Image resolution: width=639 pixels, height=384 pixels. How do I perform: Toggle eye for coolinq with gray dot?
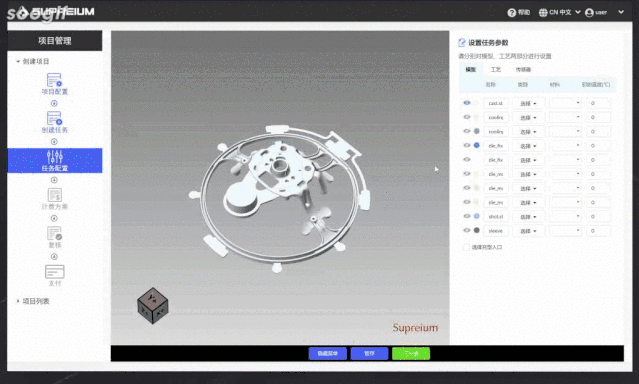467,131
